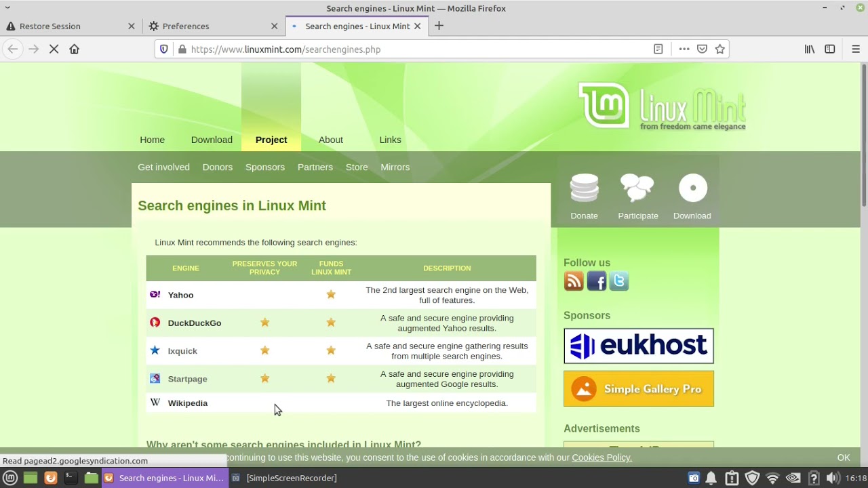Bookmark this page with the star
Viewport: 868px width, 488px height.
(720, 49)
